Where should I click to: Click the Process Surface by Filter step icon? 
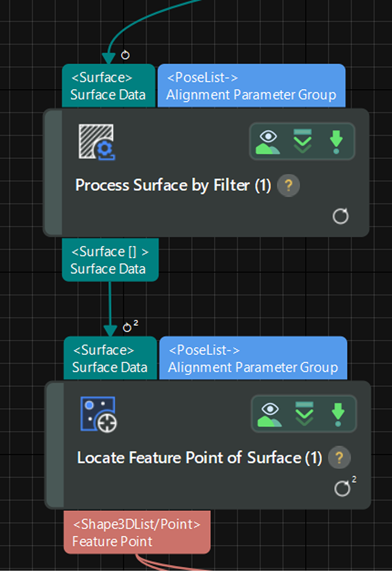click(x=96, y=142)
